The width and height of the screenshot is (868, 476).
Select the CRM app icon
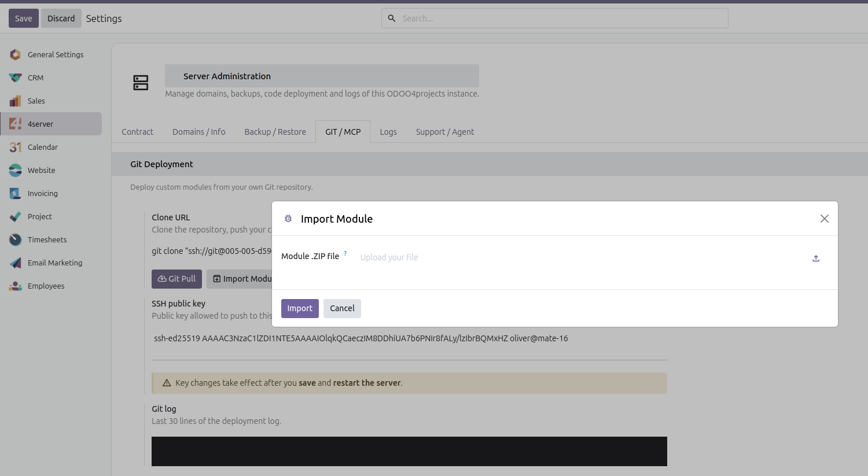point(16,78)
